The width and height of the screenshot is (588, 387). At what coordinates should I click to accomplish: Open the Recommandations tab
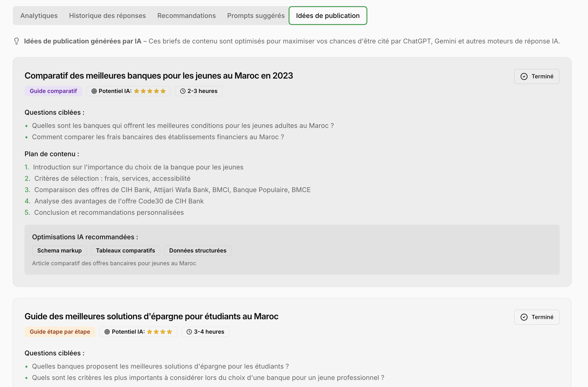click(186, 16)
